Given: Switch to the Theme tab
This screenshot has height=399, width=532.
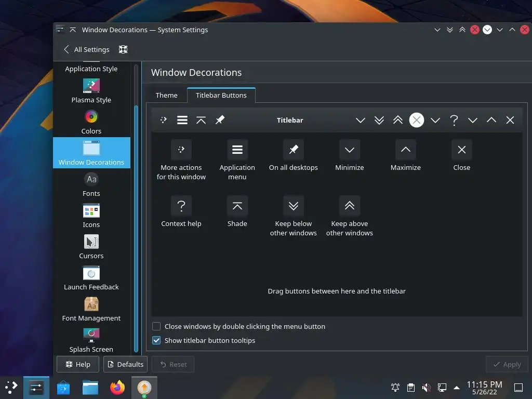Looking at the screenshot, I should click(x=167, y=96).
